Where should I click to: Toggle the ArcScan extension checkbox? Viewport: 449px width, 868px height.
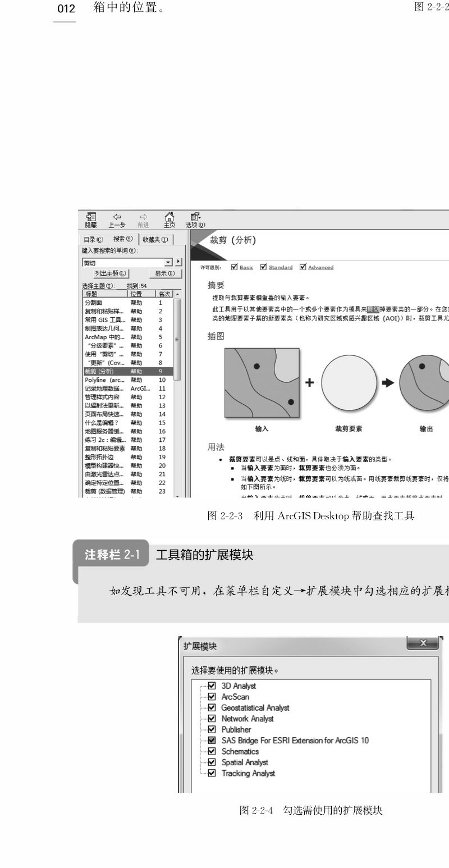point(212,697)
